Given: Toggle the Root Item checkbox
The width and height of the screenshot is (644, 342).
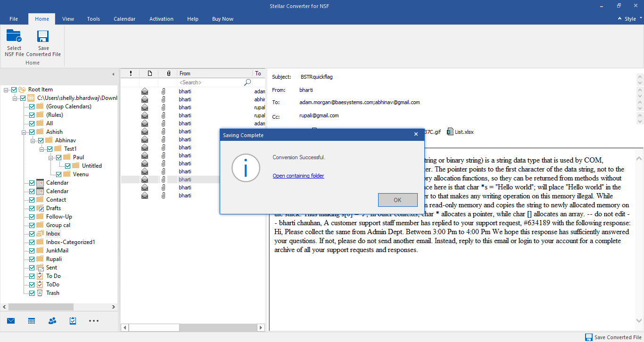Looking at the screenshot, I should [14, 90].
